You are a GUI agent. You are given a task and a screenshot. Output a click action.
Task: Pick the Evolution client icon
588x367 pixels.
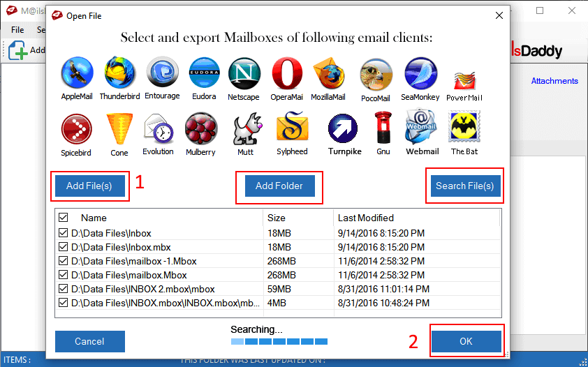159,129
